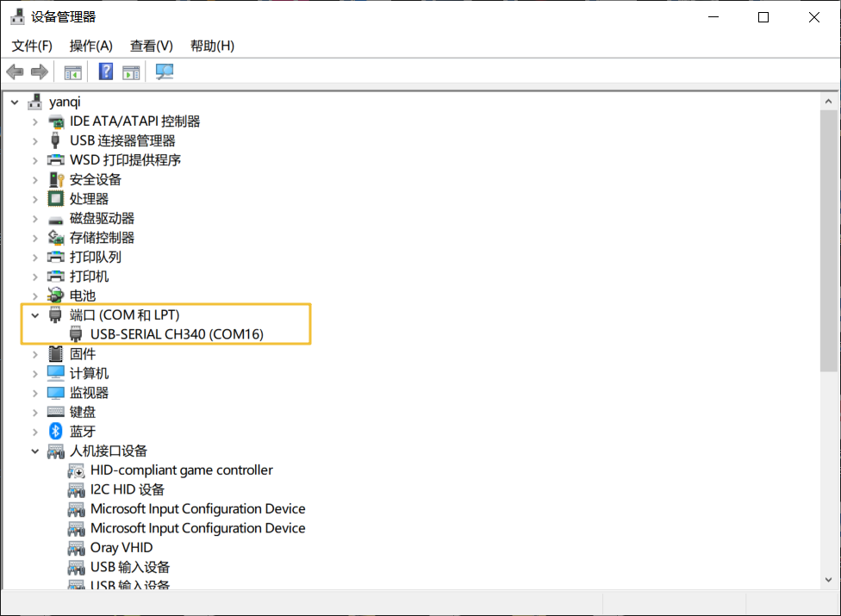Click the battery icon beside 电池
This screenshot has width=841, height=616.
[x=56, y=296]
